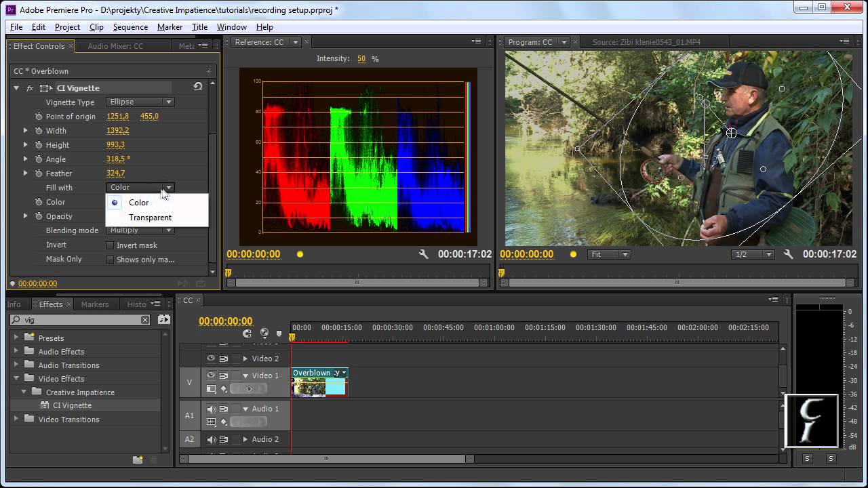Edit the Width value 1392,2
Screen dimensions: 868x488
(x=117, y=131)
